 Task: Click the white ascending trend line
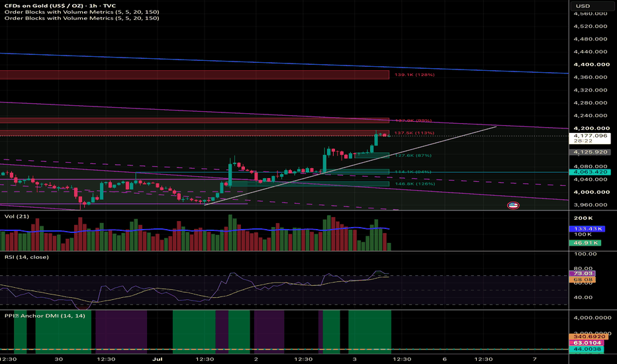tap(350, 165)
